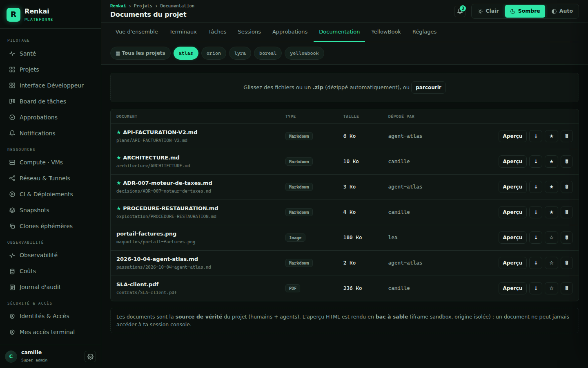Download portail-factures.png file
The height and width of the screenshot is (368, 588).
[536, 238]
